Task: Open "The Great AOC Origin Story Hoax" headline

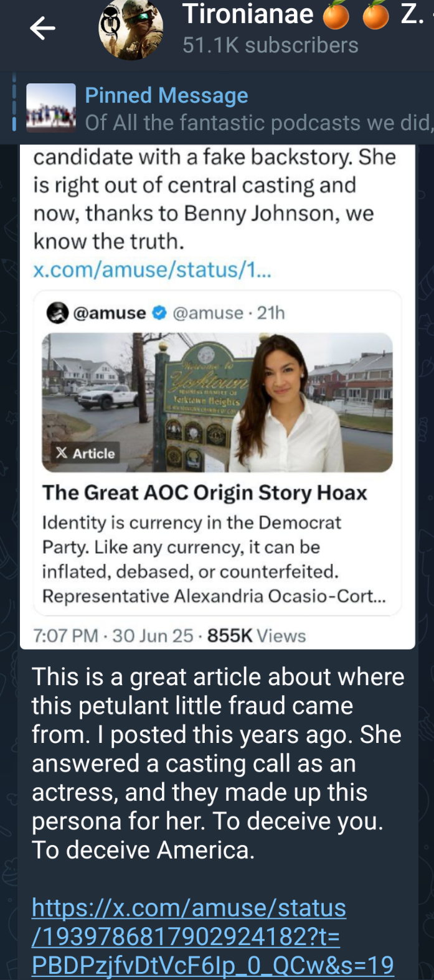Action: point(205,493)
